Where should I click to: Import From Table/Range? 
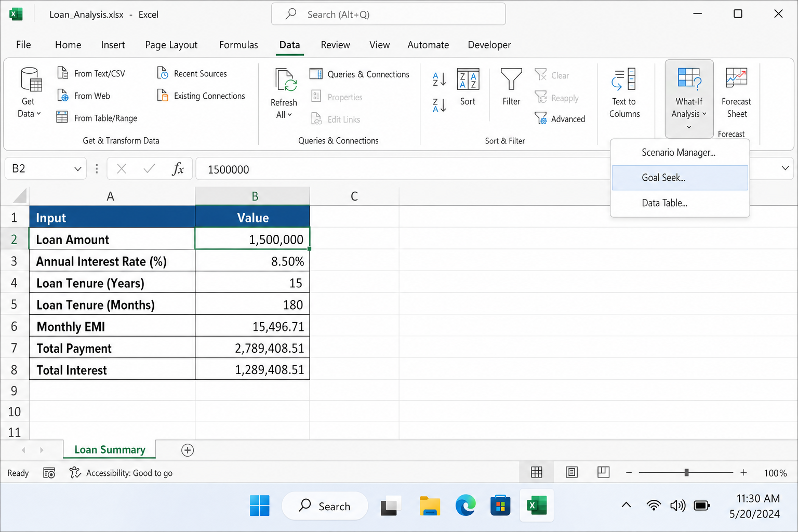tap(97, 118)
